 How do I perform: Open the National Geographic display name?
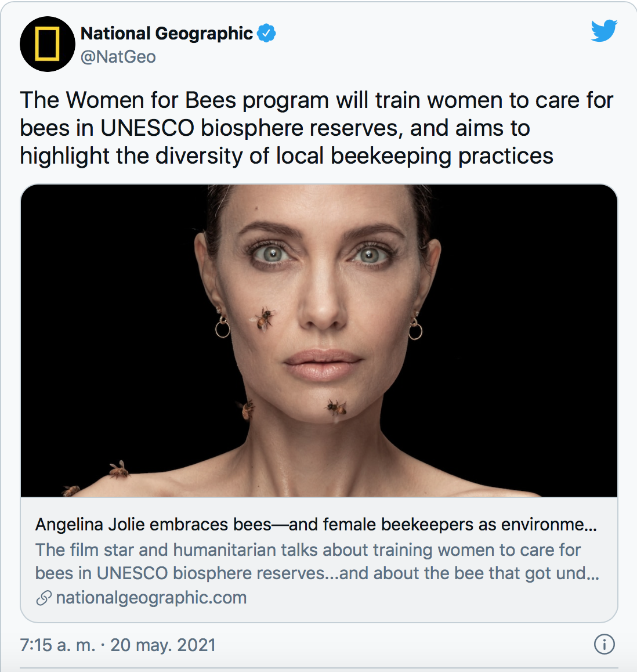[x=167, y=34]
